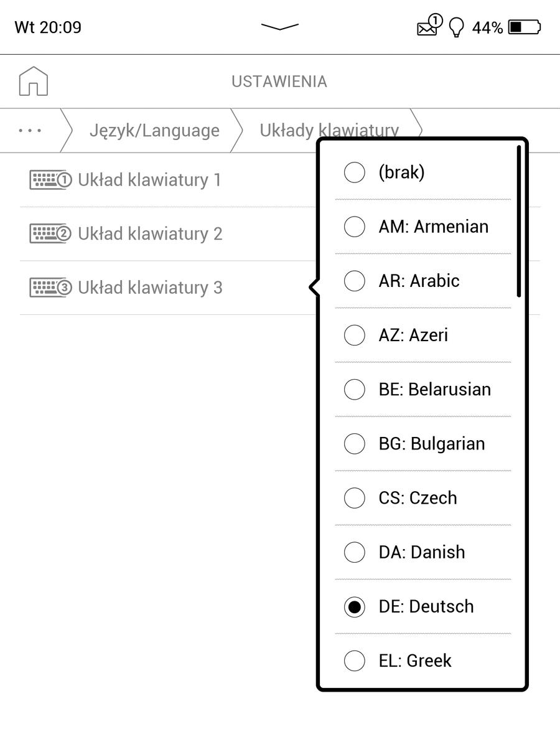Open the Układ klawiatury 1 row

coord(168,180)
